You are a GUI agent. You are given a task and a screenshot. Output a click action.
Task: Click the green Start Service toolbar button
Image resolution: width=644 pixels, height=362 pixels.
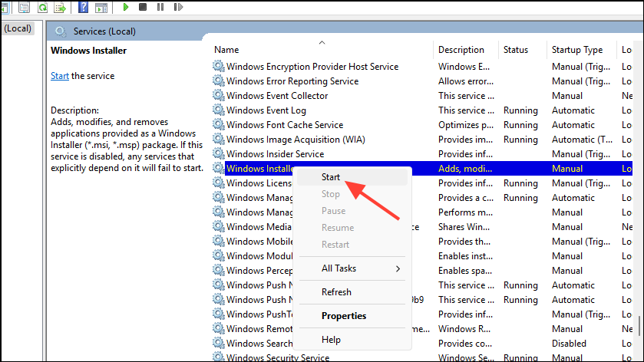point(126,7)
